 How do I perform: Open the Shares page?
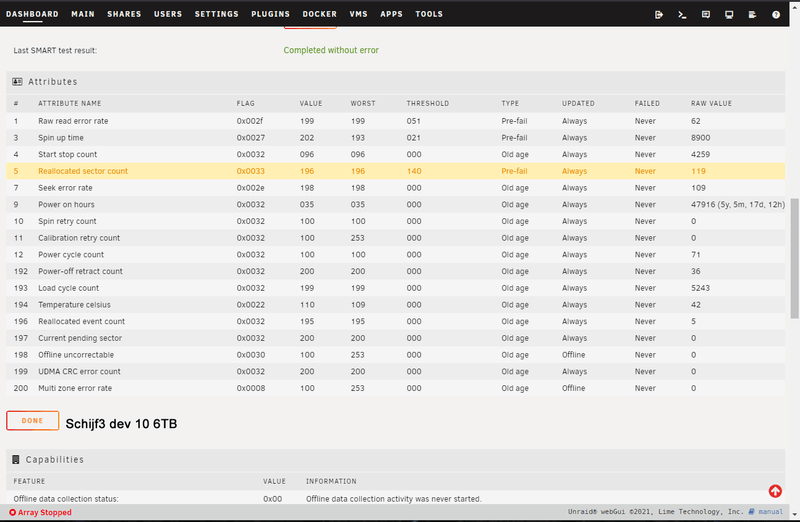(x=124, y=14)
